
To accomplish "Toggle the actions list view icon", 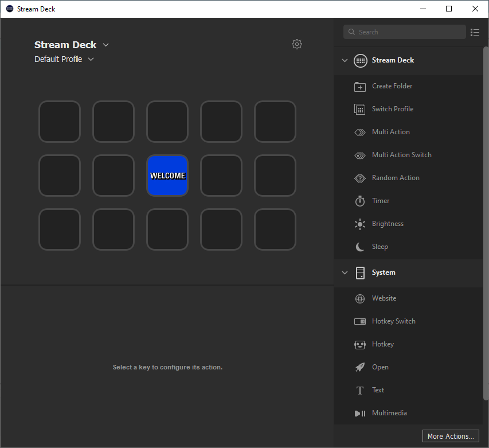I will coord(475,32).
